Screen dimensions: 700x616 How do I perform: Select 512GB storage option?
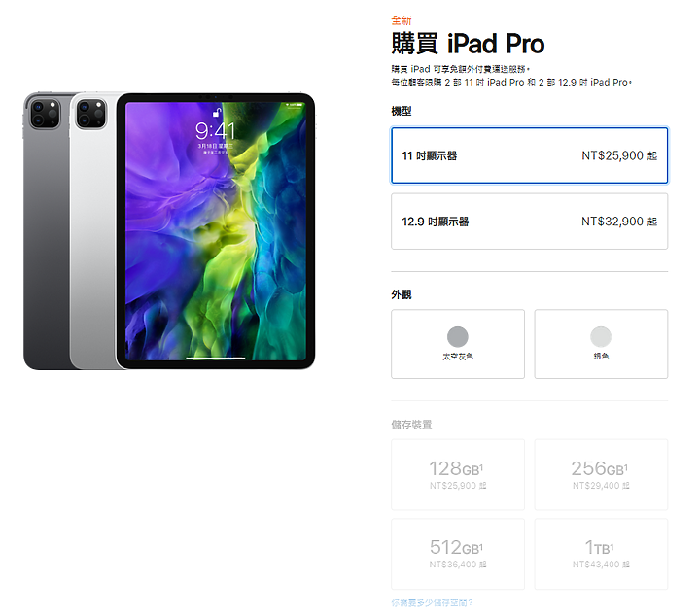[x=458, y=554]
